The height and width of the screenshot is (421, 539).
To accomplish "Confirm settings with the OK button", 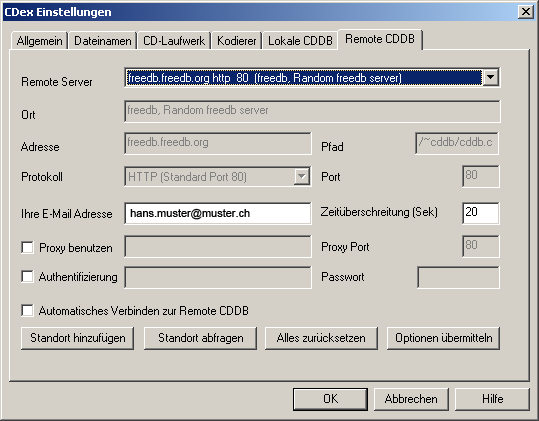I will [x=330, y=399].
